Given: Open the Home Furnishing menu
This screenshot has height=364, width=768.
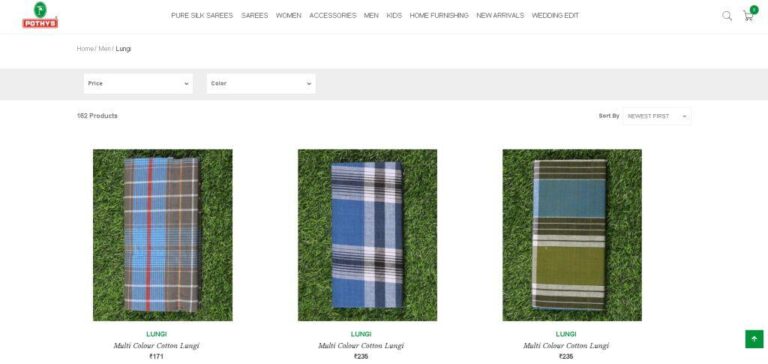Looking at the screenshot, I should (x=439, y=16).
